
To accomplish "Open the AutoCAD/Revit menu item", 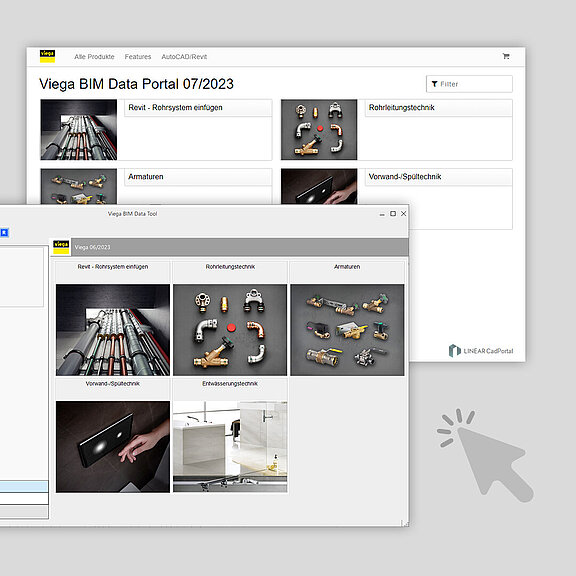I will 184,57.
